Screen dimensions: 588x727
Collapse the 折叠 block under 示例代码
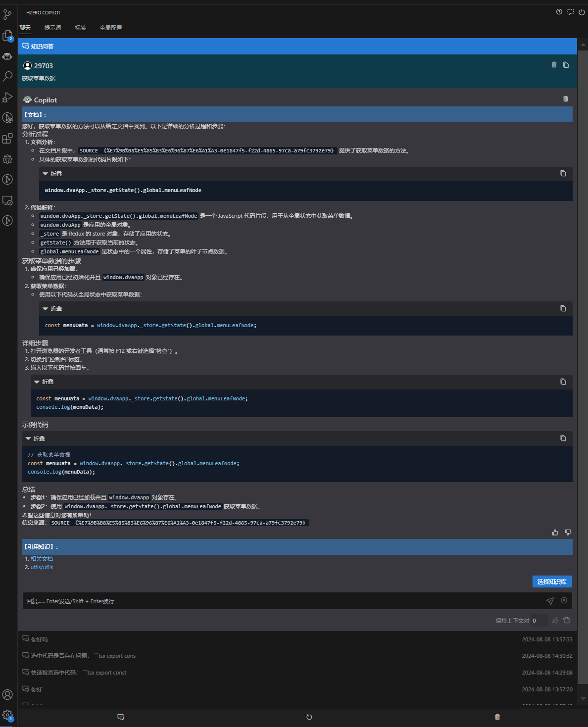[35, 438]
